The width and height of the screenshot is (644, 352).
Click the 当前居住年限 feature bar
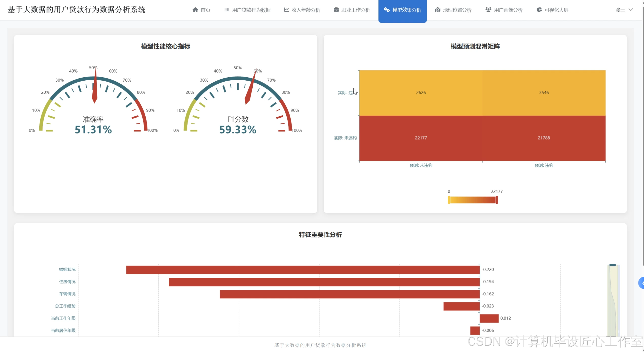(475, 331)
